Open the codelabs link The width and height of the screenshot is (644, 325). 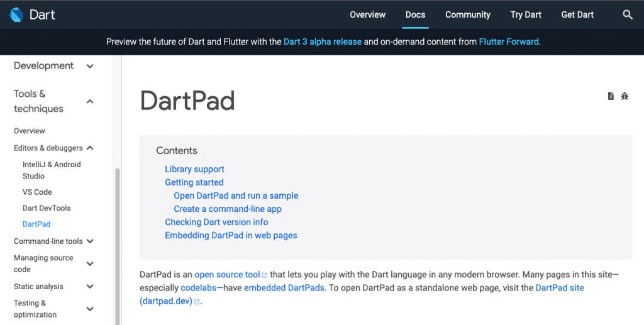[x=198, y=288]
